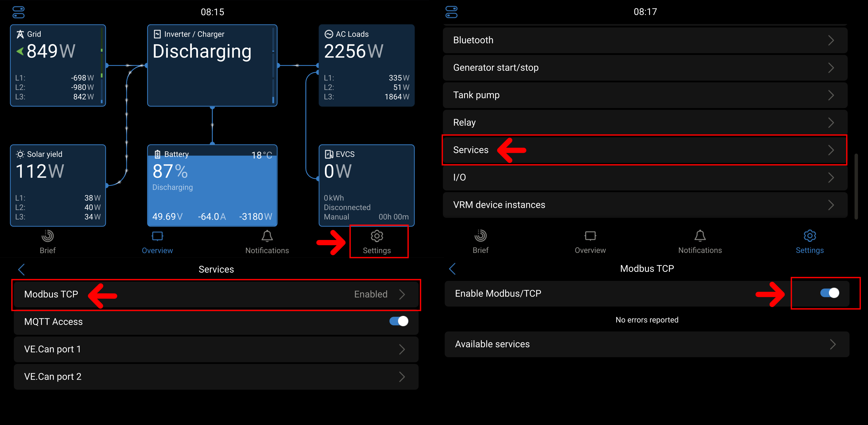Open the Battery 87% tile
The image size is (868, 425).
212,185
